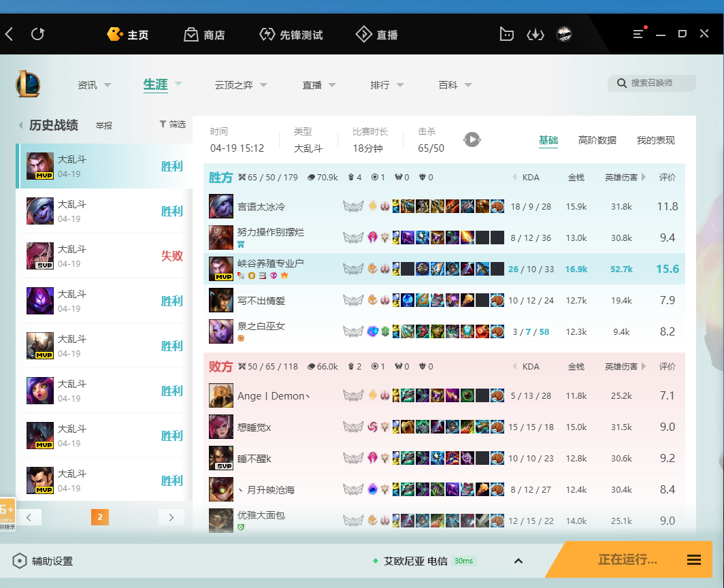724x588 pixels.
Task: Click the 正在运行... button
Action: (x=627, y=560)
